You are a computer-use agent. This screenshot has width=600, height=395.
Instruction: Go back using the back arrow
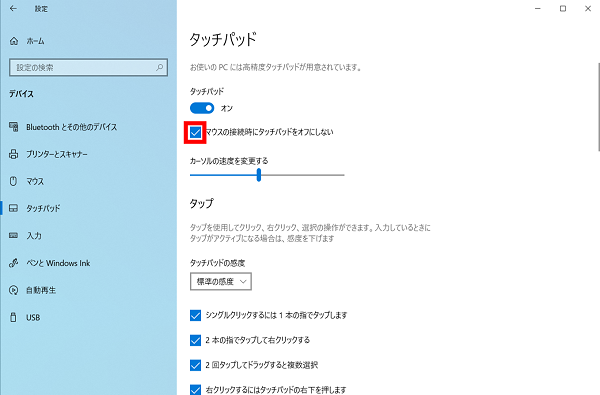pyautogui.click(x=13, y=8)
